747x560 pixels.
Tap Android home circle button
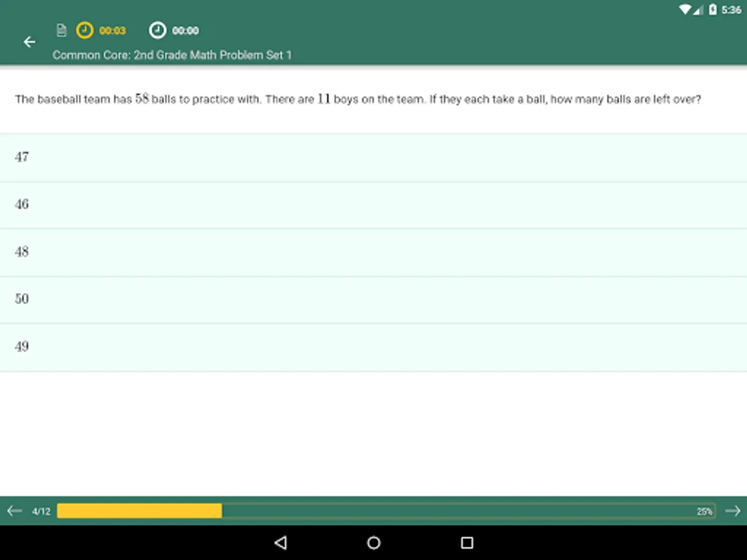[374, 543]
